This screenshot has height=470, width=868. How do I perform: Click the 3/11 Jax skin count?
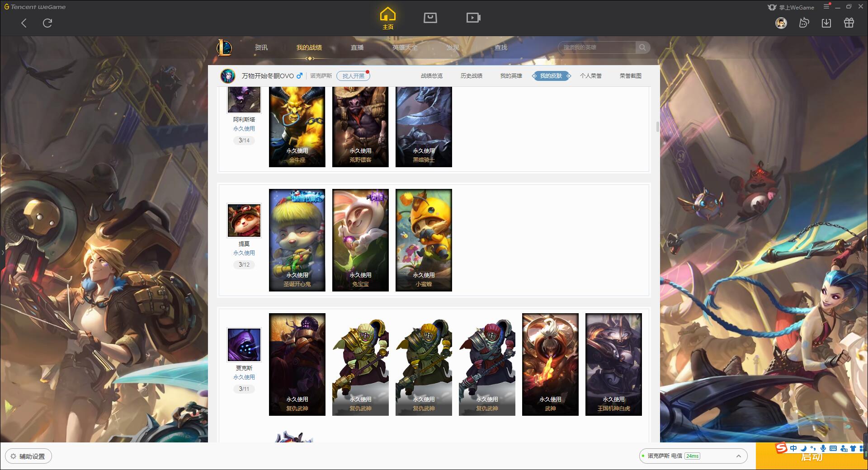coord(244,389)
